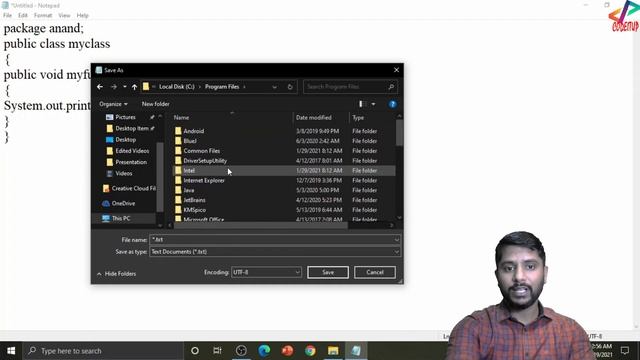
Task: Close the Save As dialog
Action: click(x=396, y=70)
